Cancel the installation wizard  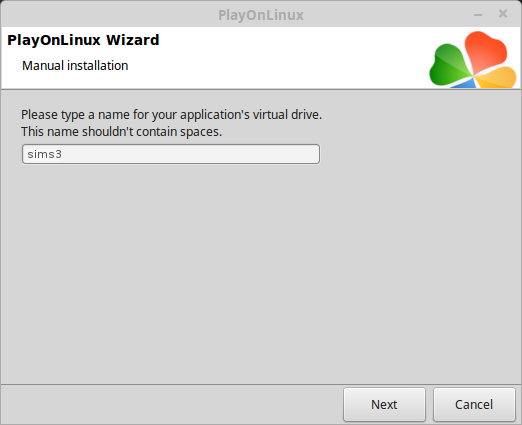point(474,404)
